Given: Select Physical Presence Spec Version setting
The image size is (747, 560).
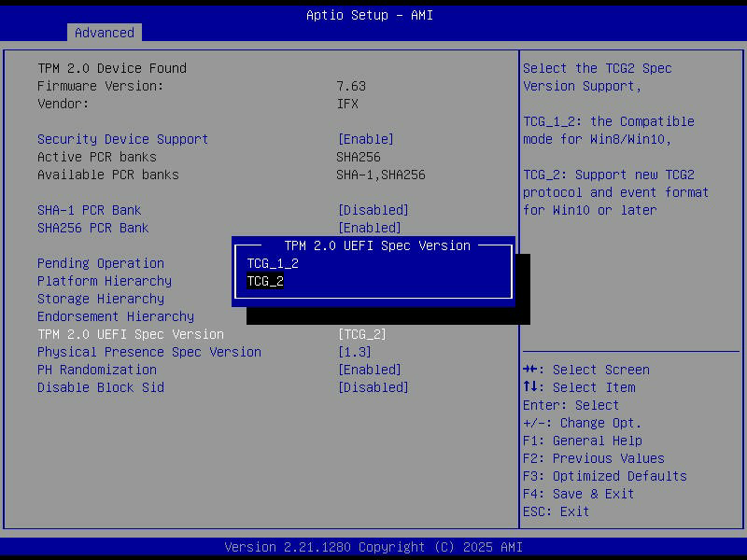Looking at the screenshot, I should 148,352.
